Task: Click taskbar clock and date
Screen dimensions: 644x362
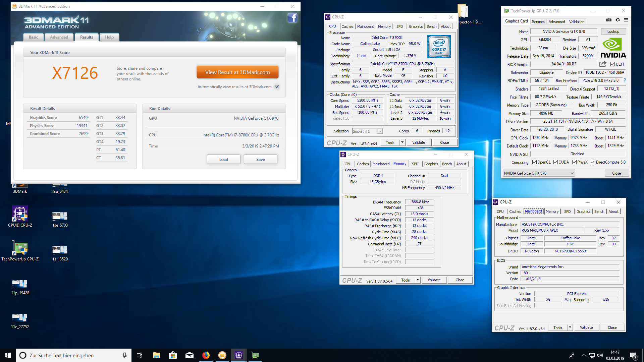Action: point(615,355)
